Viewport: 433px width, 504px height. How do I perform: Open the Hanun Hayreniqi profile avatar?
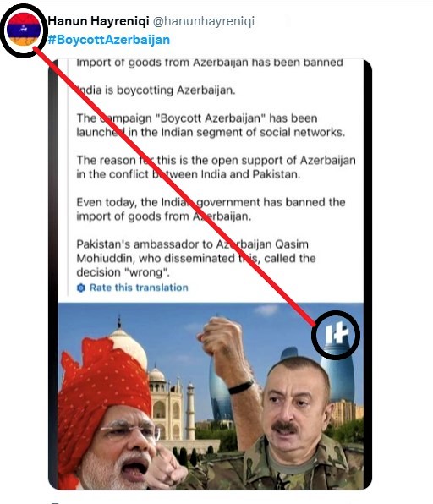(x=24, y=30)
